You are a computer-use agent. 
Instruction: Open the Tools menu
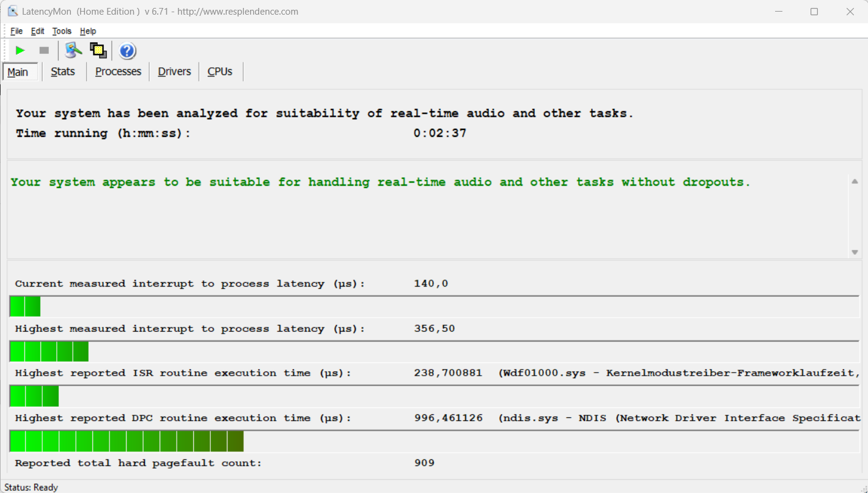pyautogui.click(x=62, y=31)
